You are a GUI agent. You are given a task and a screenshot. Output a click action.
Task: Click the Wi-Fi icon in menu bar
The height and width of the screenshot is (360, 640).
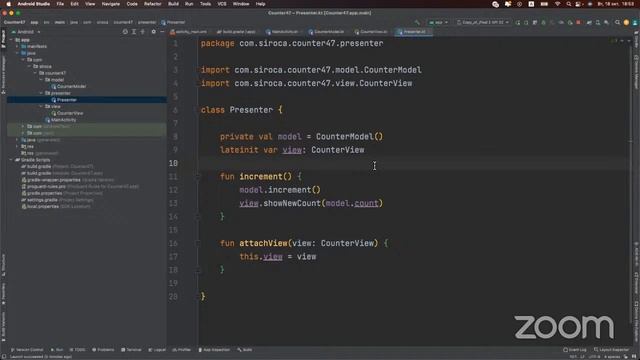[558, 4]
